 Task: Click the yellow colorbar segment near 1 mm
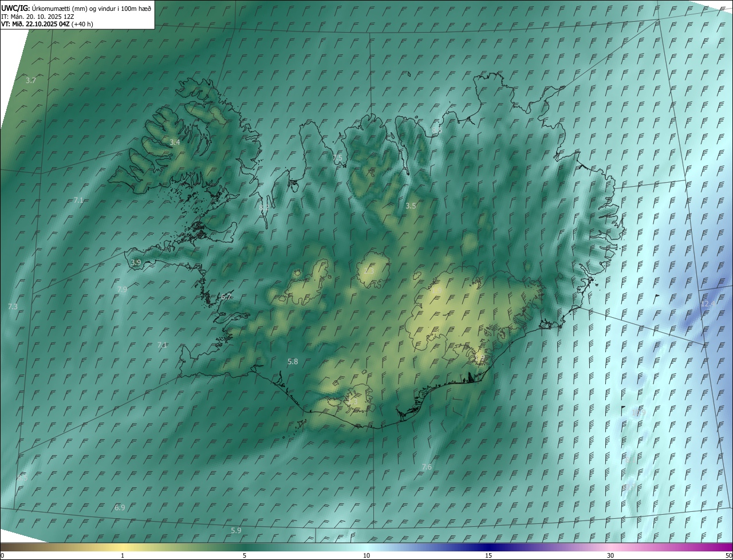[x=123, y=547]
